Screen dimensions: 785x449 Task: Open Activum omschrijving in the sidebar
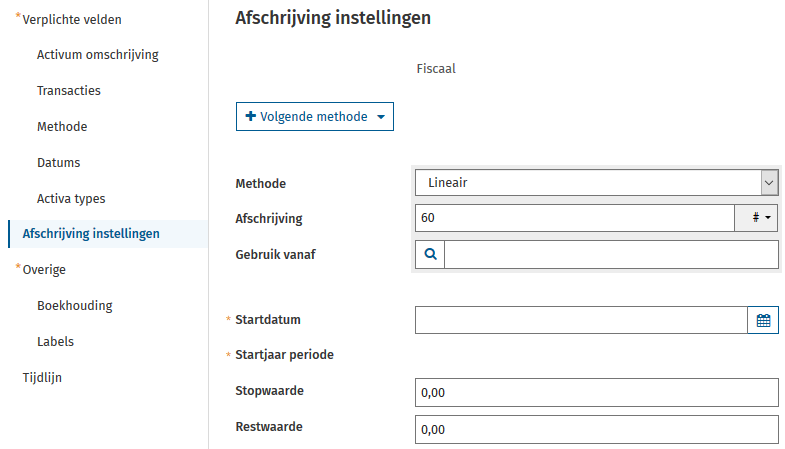(97, 54)
